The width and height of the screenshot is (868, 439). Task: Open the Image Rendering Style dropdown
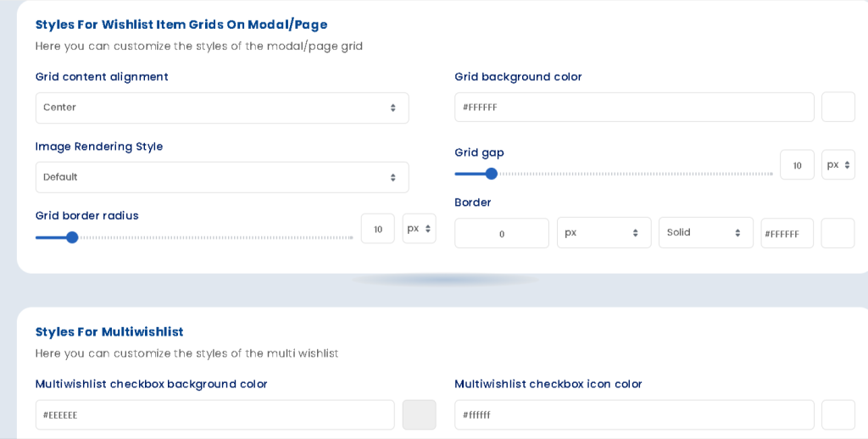click(221, 177)
